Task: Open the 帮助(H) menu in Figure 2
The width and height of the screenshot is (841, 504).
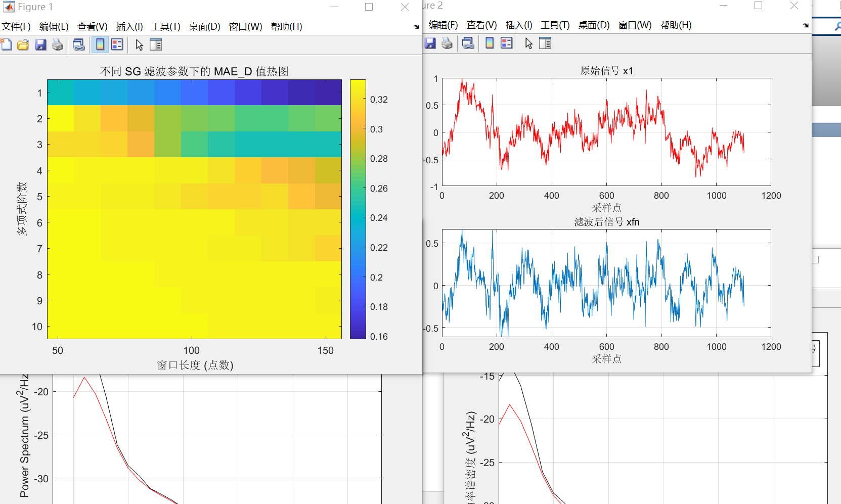Action: point(676,25)
